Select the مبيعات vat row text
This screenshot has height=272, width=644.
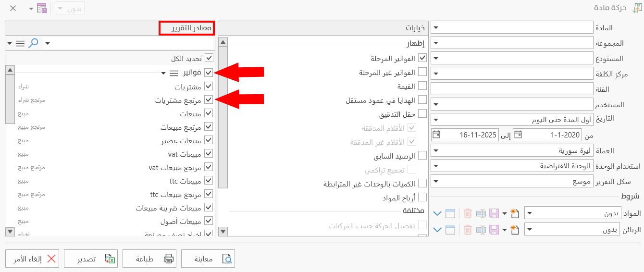coord(184,154)
